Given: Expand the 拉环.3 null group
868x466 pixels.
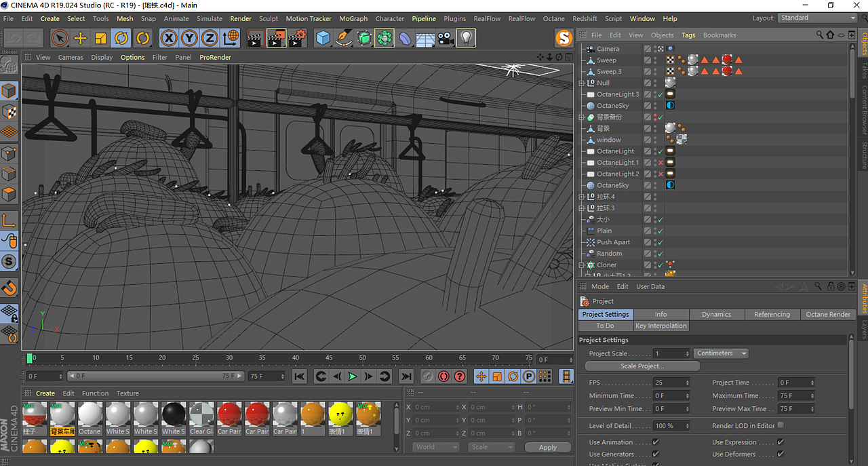Looking at the screenshot, I should pos(581,208).
